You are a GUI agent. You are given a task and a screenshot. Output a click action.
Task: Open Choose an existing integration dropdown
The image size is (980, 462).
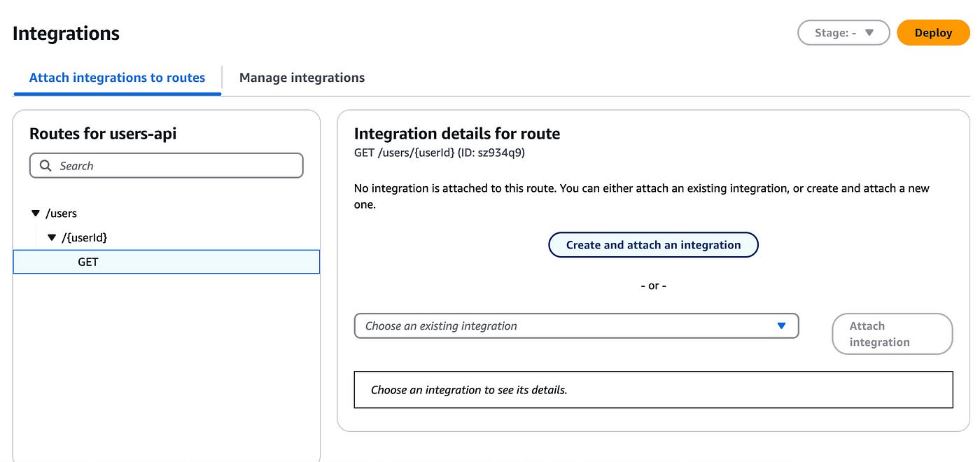(x=576, y=325)
